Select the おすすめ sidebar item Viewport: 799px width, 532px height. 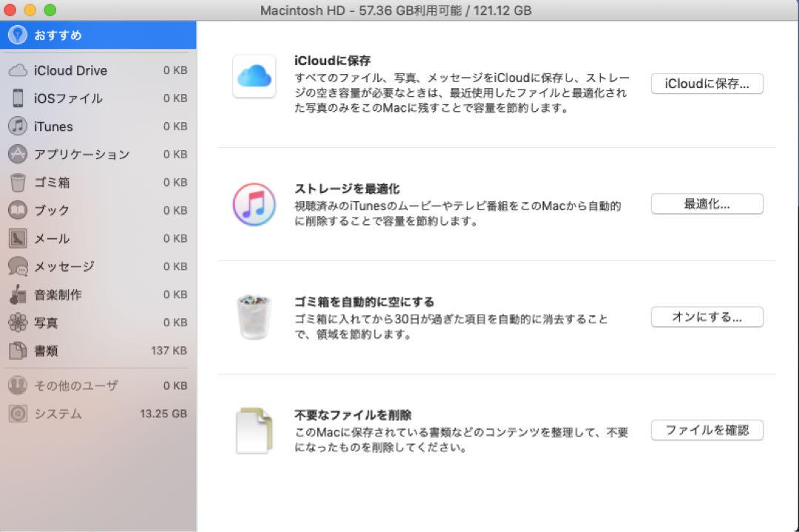pyautogui.click(x=98, y=36)
